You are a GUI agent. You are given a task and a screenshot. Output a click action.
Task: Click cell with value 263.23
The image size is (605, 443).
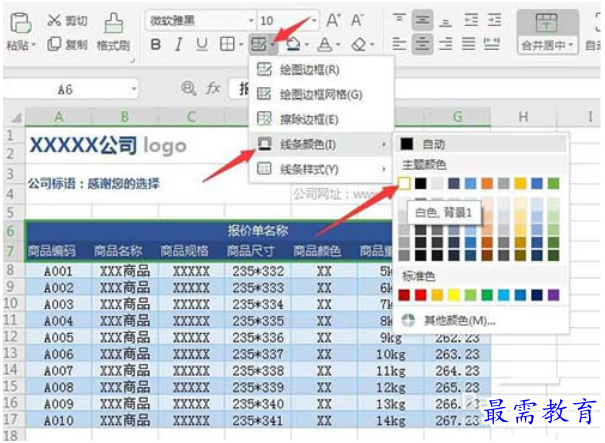click(x=458, y=354)
